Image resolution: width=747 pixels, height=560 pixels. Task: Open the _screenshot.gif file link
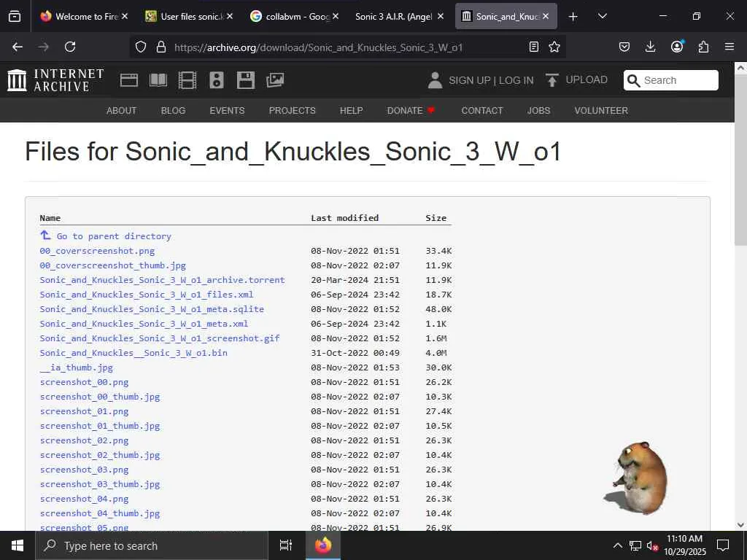[160, 338]
